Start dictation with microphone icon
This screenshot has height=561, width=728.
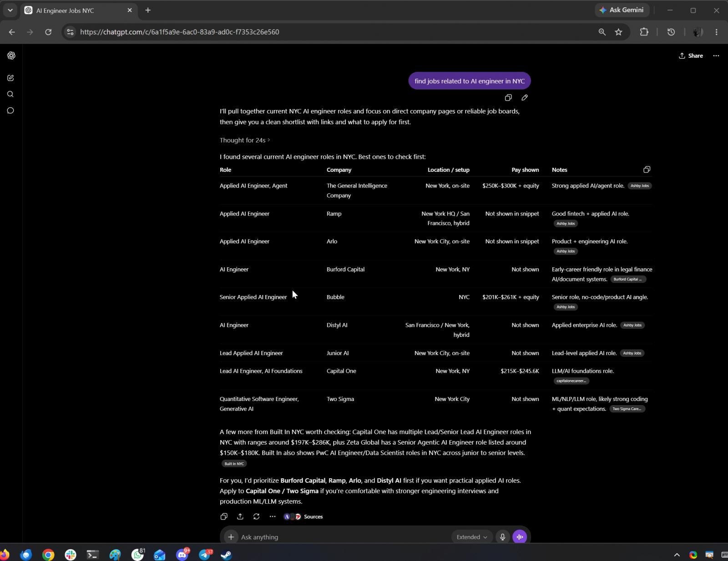click(502, 537)
